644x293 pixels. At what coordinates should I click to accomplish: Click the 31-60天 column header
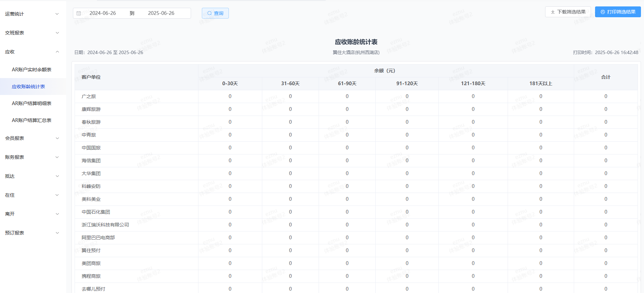[290, 83]
